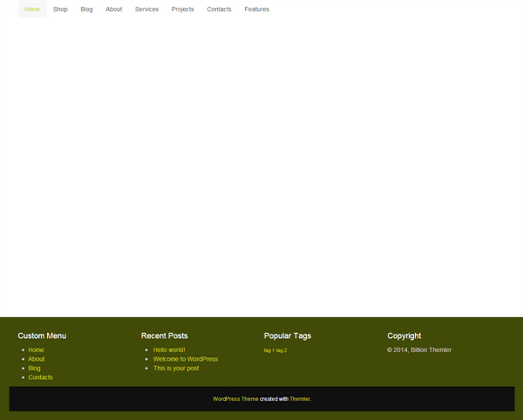Viewport: 523px width, 420px height.
Task: Navigate to the Projects page
Action: click(183, 10)
